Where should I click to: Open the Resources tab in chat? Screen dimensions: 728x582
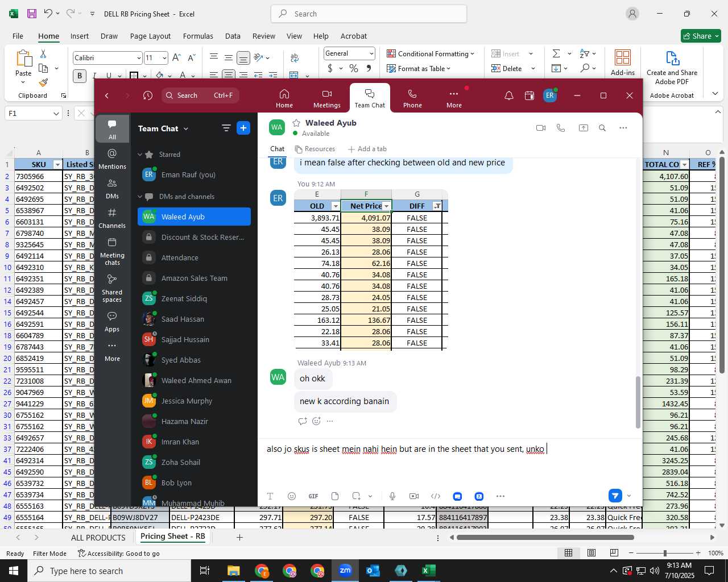pos(315,149)
